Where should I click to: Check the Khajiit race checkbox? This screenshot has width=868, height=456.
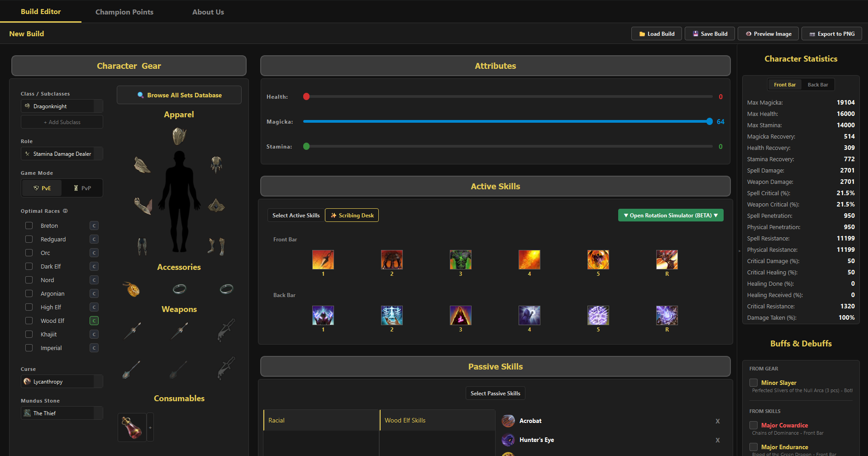click(29, 334)
